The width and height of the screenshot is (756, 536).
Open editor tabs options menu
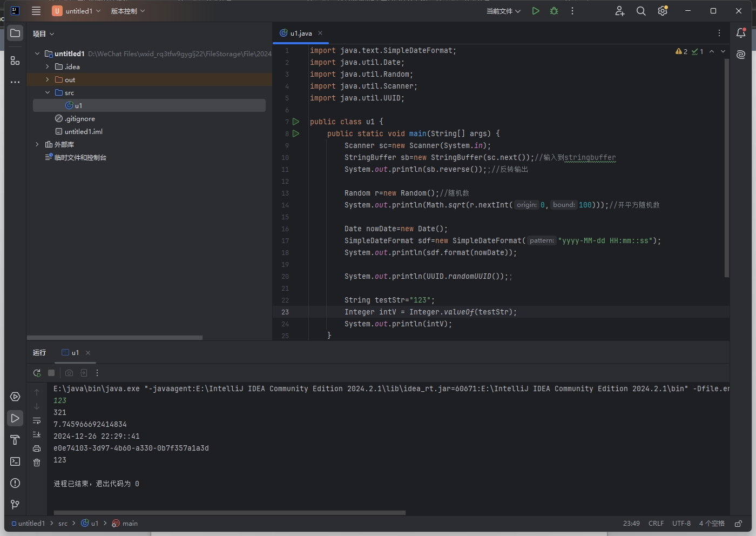coord(719,33)
